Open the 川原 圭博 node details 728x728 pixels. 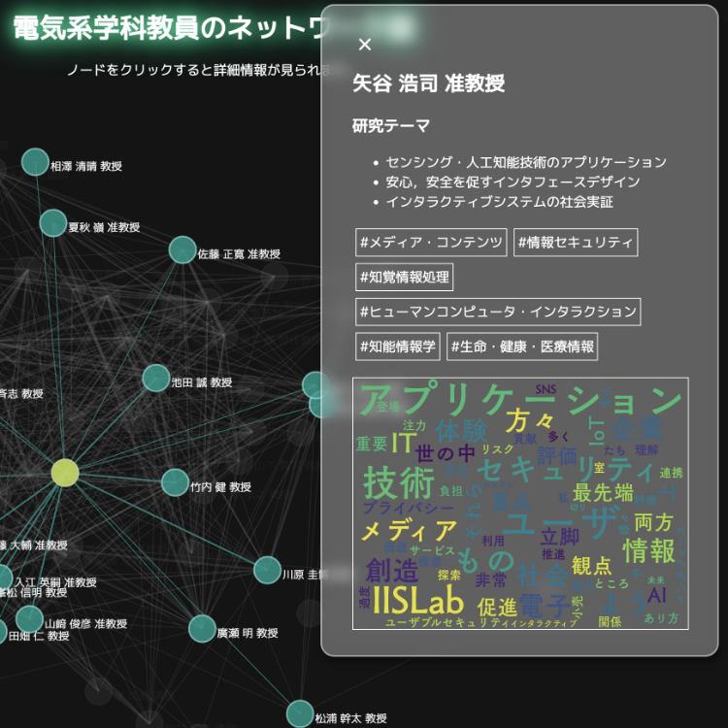coord(267,571)
